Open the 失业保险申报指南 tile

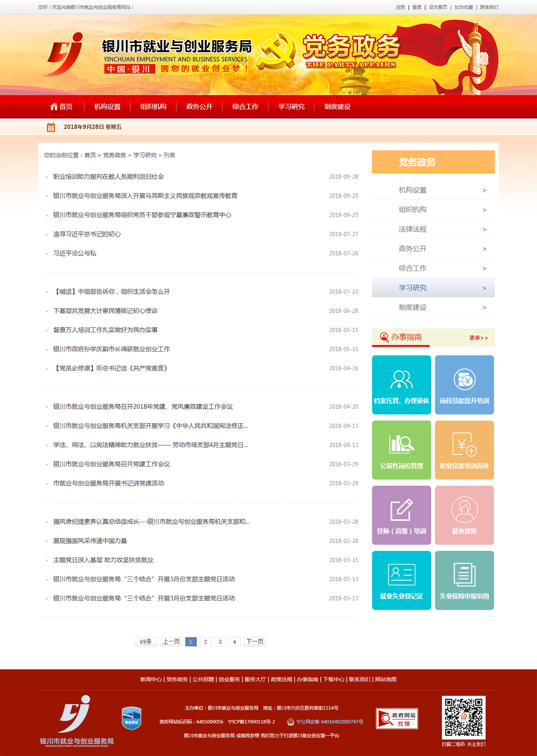(x=464, y=580)
